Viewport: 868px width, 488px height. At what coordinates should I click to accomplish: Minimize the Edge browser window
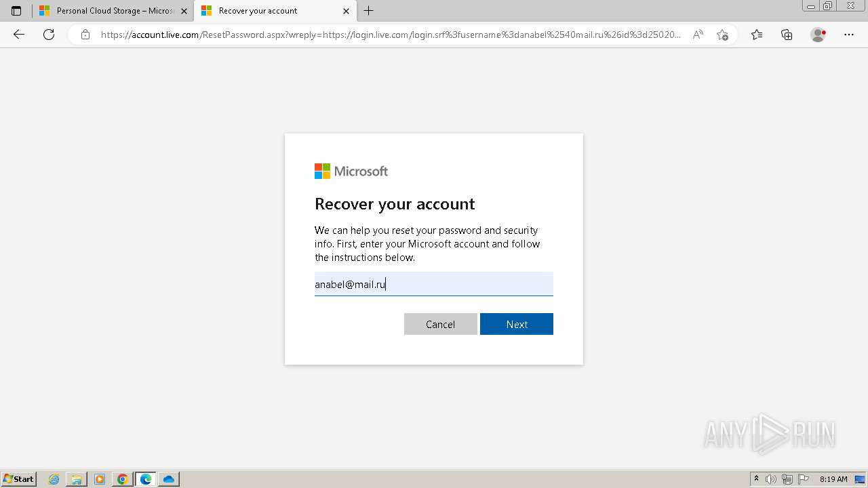(x=811, y=6)
